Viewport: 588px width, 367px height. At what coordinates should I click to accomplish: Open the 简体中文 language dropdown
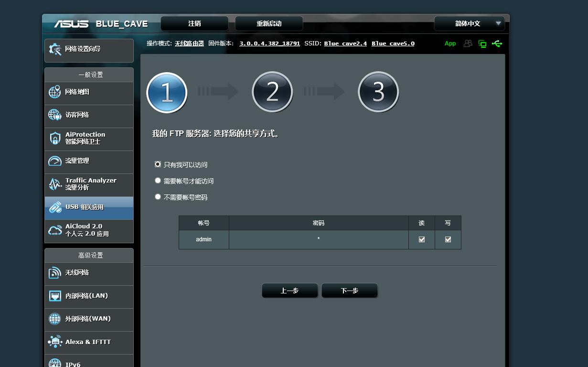(x=470, y=23)
